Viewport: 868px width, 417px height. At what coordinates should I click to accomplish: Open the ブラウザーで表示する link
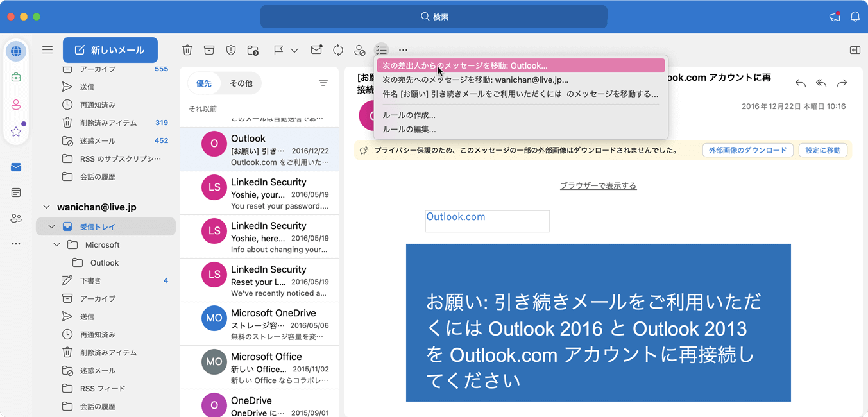598,185
